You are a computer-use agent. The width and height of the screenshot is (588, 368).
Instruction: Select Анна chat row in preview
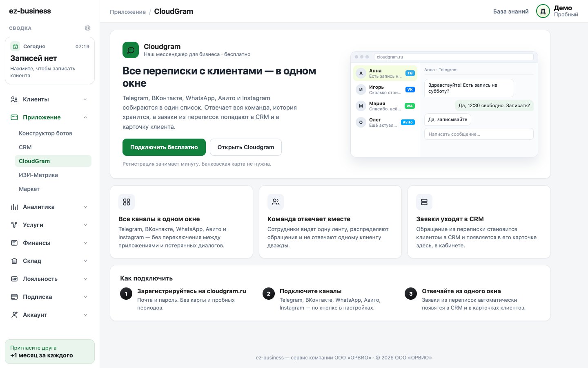[x=385, y=73]
